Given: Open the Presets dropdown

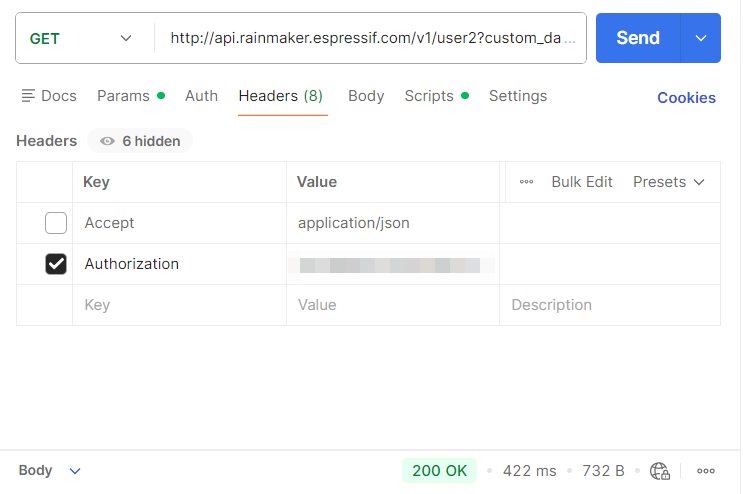Looking at the screenshot, I should point(668,182).
